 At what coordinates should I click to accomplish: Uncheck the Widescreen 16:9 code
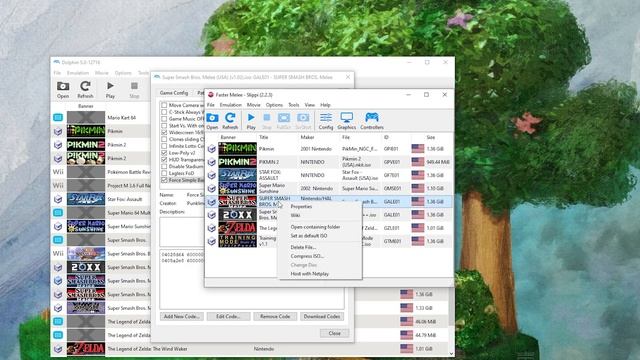pos(164,132)
